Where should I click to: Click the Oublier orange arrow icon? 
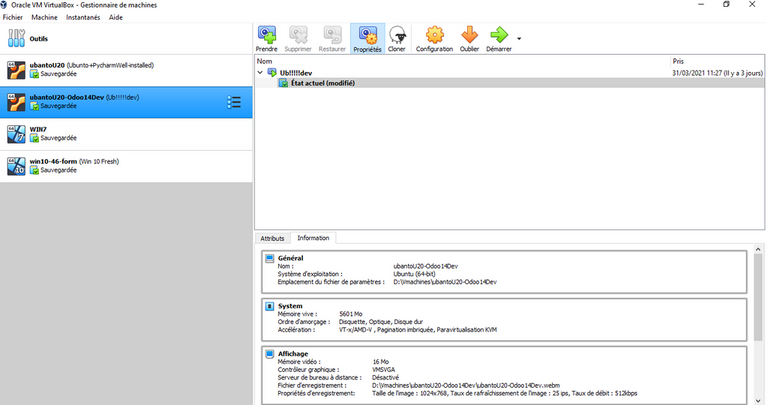(x=469, y=39)
